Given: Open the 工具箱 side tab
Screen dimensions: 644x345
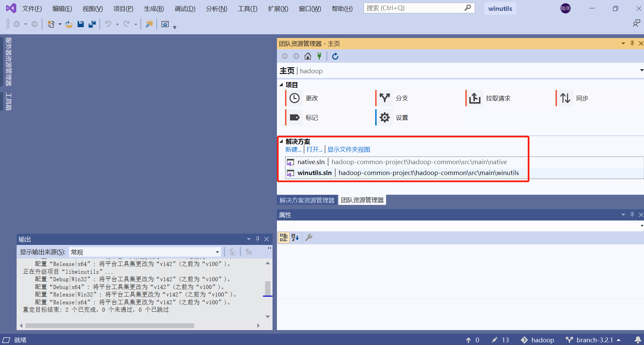Looking at the screenshot, I should (8, 101).
